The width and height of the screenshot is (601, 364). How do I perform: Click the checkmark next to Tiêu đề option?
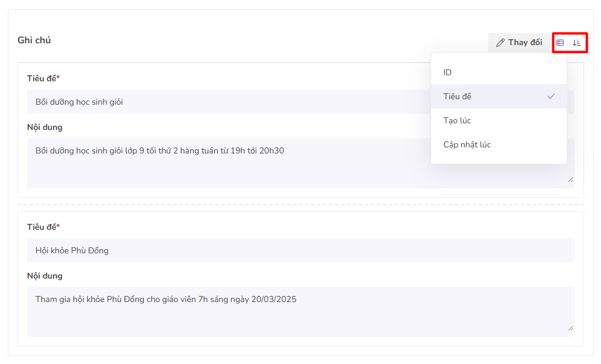(550, 96)
